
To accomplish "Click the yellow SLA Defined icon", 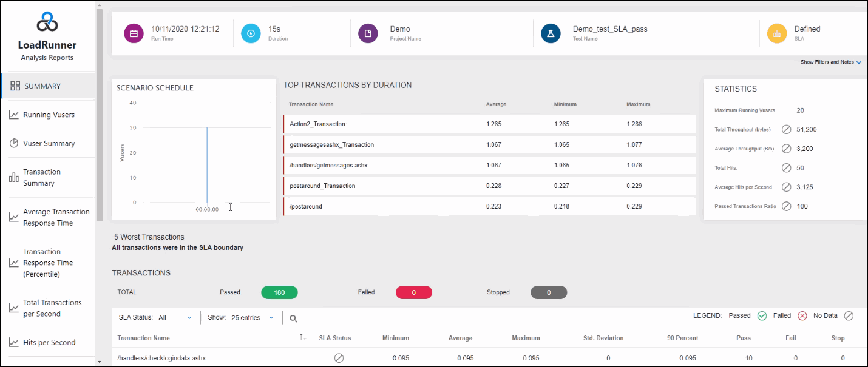I will tap(777, 33).
